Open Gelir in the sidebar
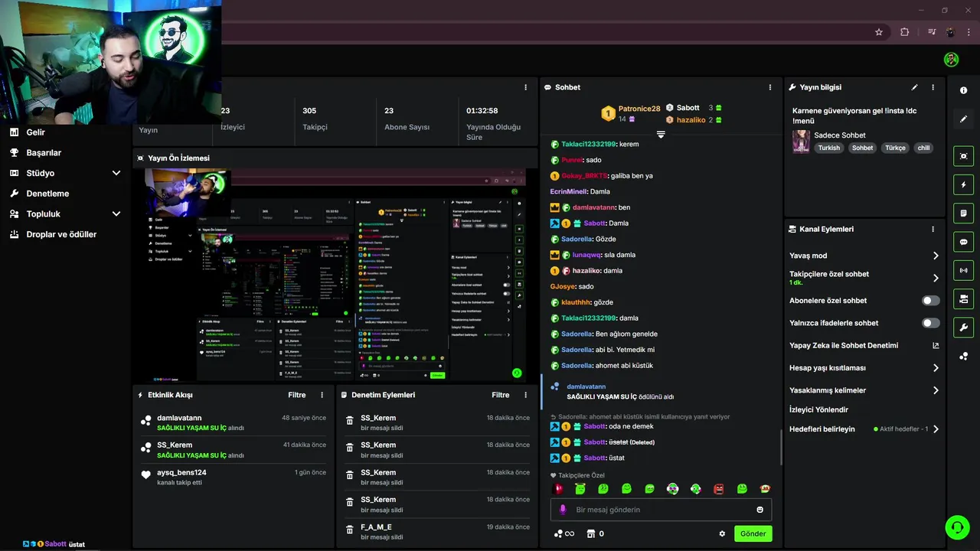Screen dimensions: 980x551 click(x=36, y=132)
